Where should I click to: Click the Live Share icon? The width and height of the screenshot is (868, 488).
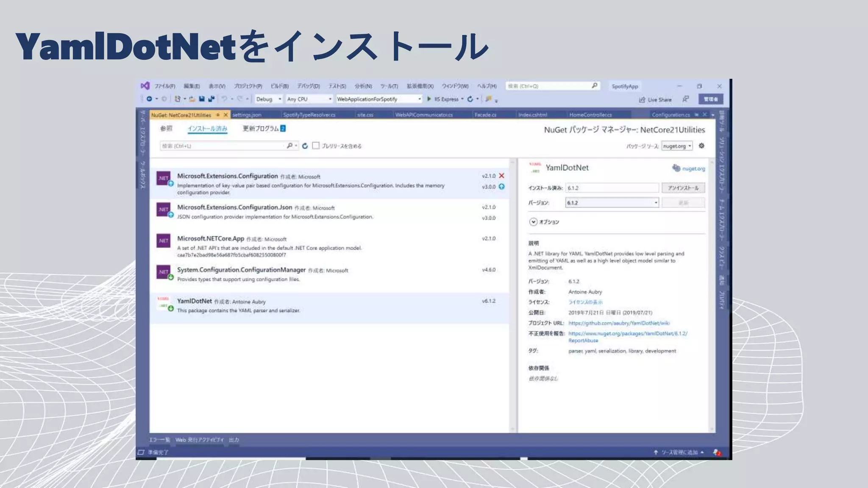point(642,100)
